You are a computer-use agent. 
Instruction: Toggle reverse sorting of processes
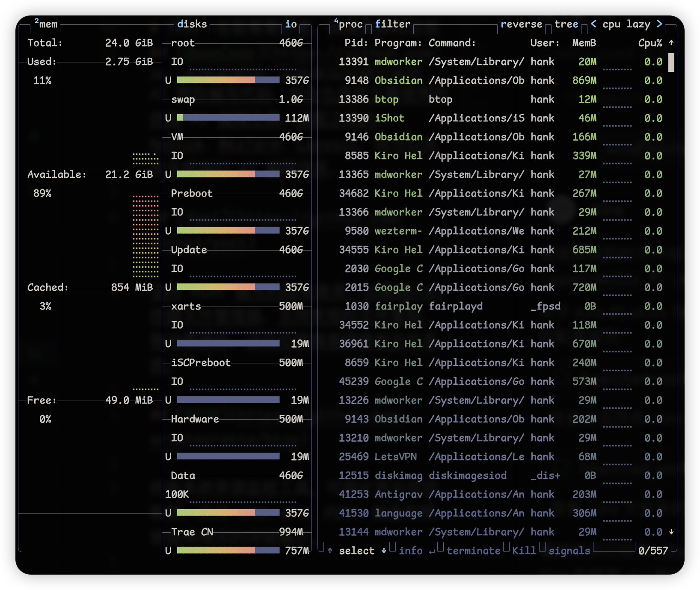[521, 24]
